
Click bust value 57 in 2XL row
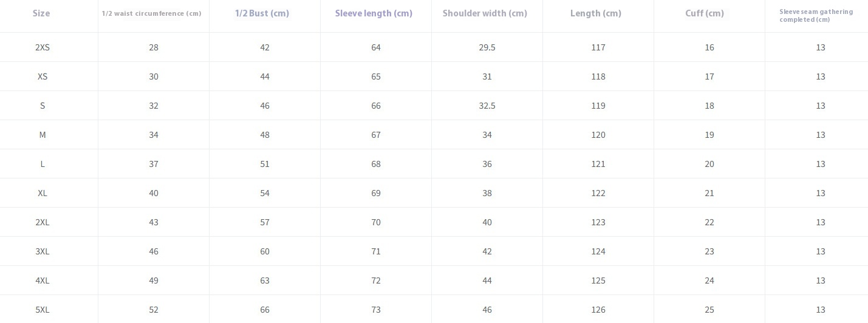click(265, 222)
